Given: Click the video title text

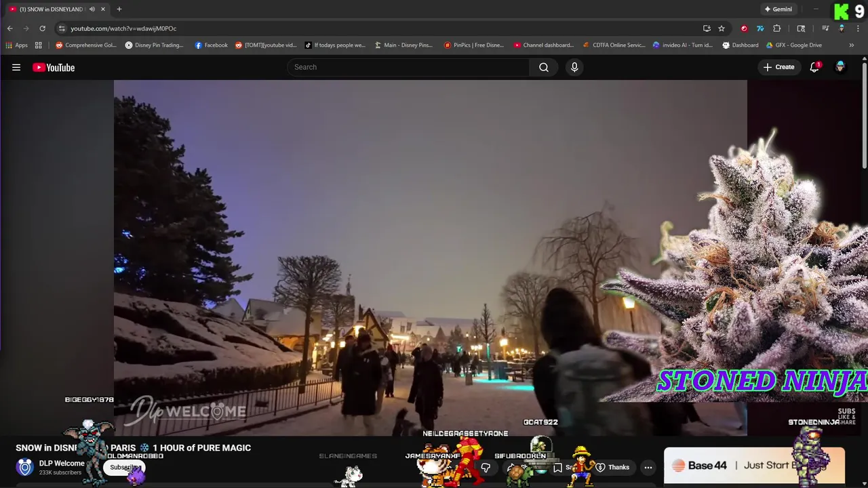Looking at the screenshot, I should click(133, 448).
